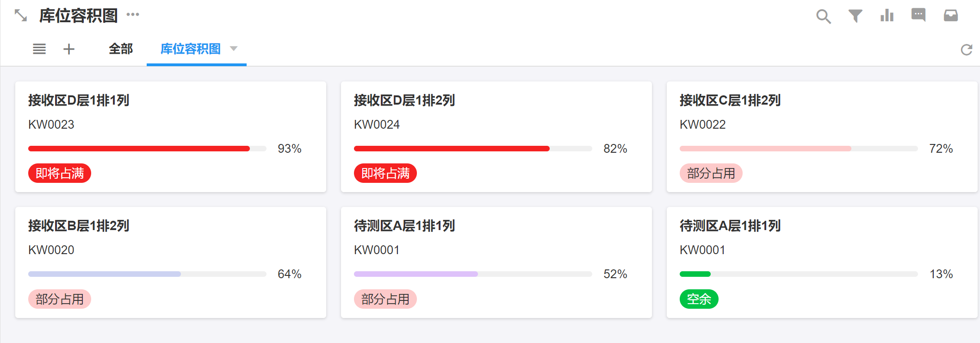Refresh the view with the reload icon
The image size is (980, 343).
tap(967, 50)
